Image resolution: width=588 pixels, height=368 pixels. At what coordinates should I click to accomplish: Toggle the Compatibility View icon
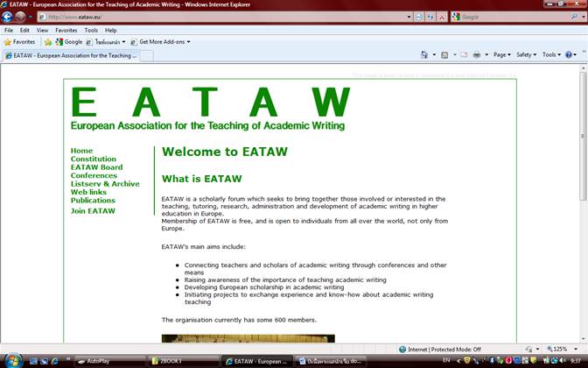pyautogui.click(x=419, y=17)
